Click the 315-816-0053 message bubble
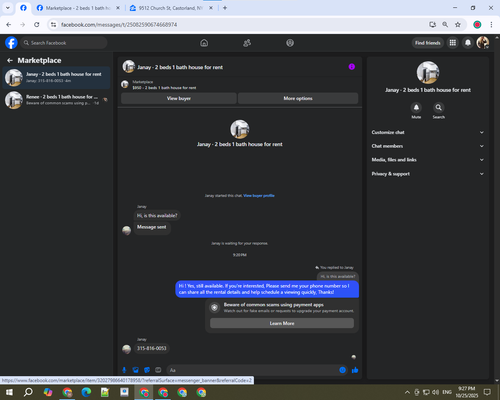The image size is (500, 400). click(x=152, y=348)
